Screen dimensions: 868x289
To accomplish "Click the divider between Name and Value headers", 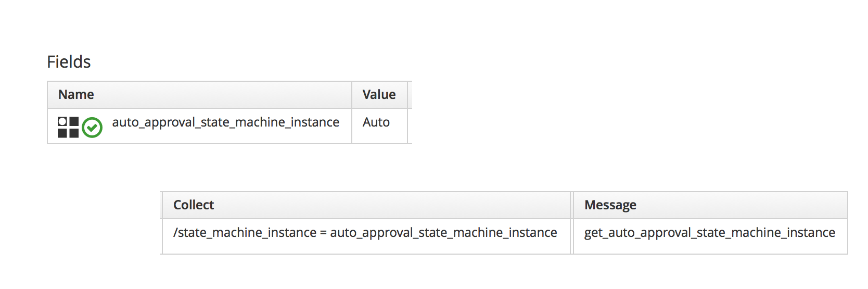I will click(352, 95).
